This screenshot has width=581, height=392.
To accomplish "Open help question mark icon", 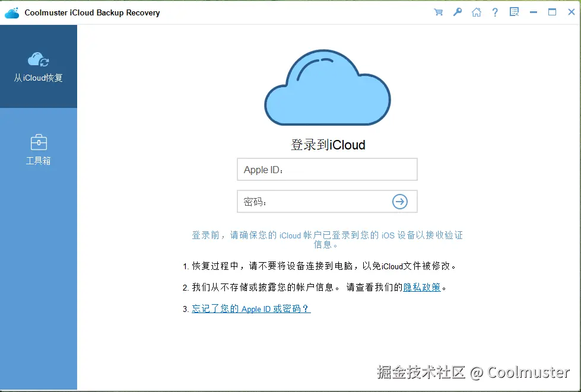I will [495, 12].
